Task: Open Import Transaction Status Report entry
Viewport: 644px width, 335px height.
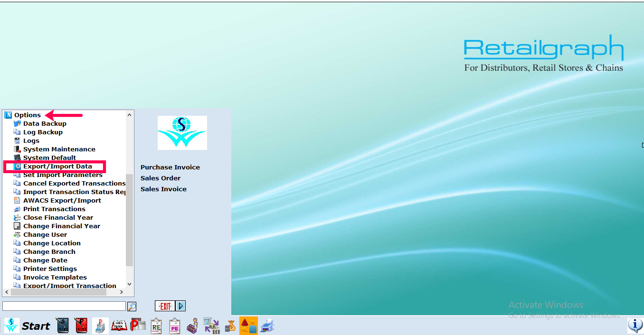Action: pyautogui.click(x=75, y=192)
